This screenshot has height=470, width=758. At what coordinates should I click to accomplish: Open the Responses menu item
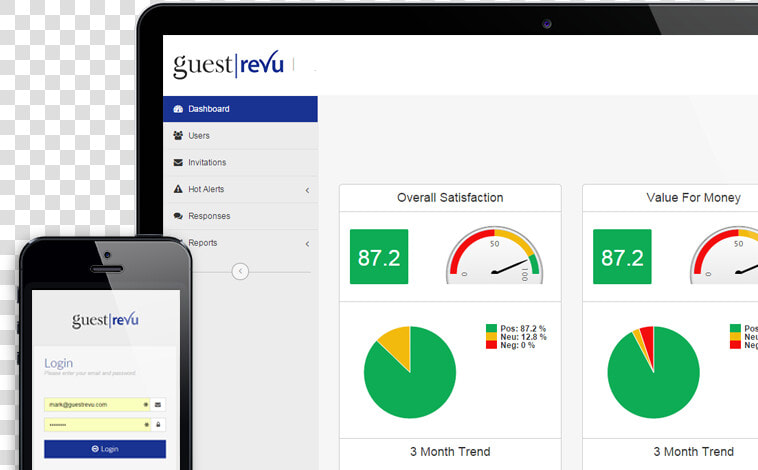(240, 216)
